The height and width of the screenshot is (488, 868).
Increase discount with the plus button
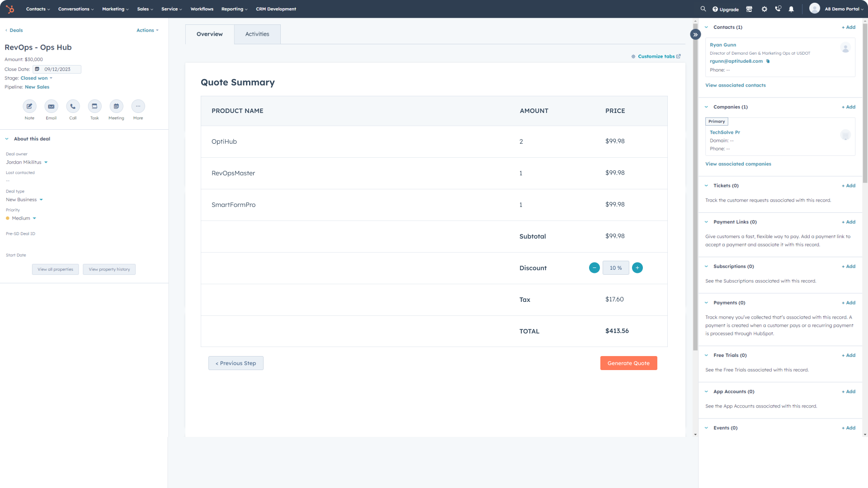[x=637, y=268]
